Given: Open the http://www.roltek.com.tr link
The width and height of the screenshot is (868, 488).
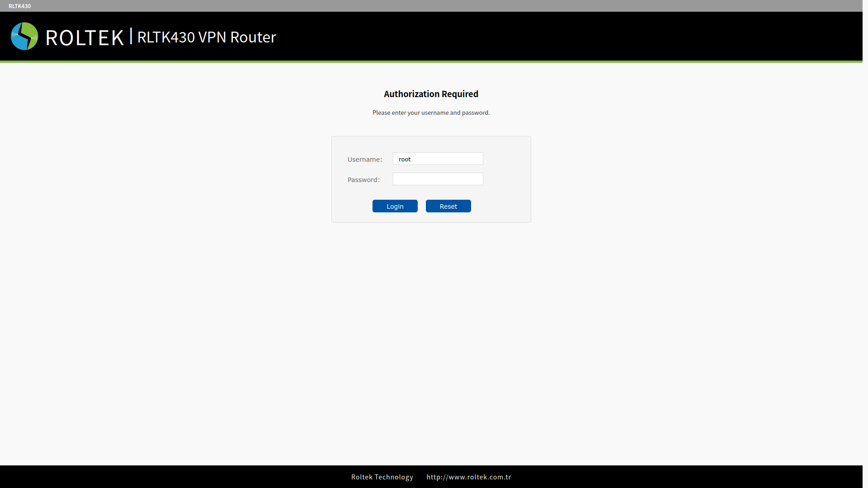Looking at the screenshot, I should [468, 477].
